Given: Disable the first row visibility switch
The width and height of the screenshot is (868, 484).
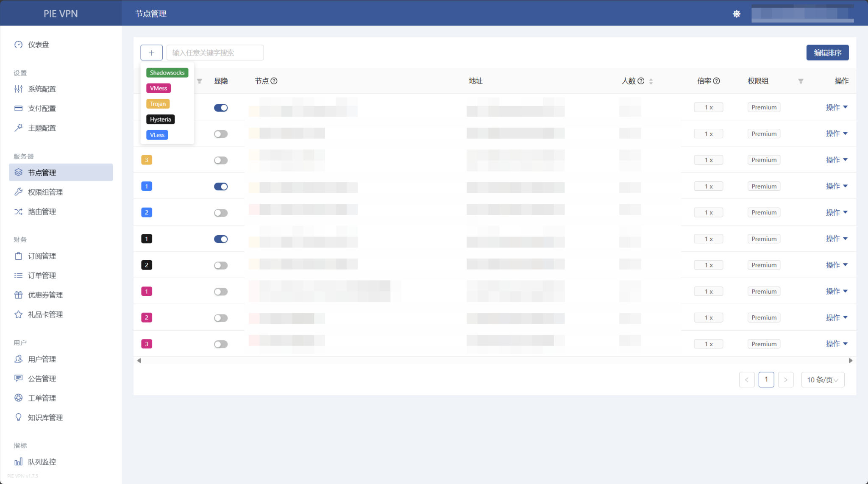Looking at the screenshot, I should [x=221, y=108].
